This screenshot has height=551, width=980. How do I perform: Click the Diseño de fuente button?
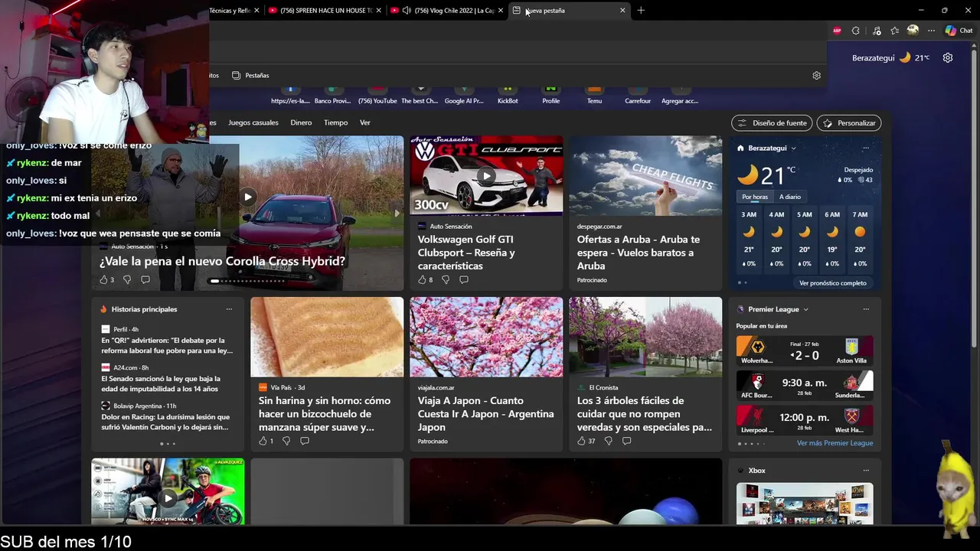772,122
